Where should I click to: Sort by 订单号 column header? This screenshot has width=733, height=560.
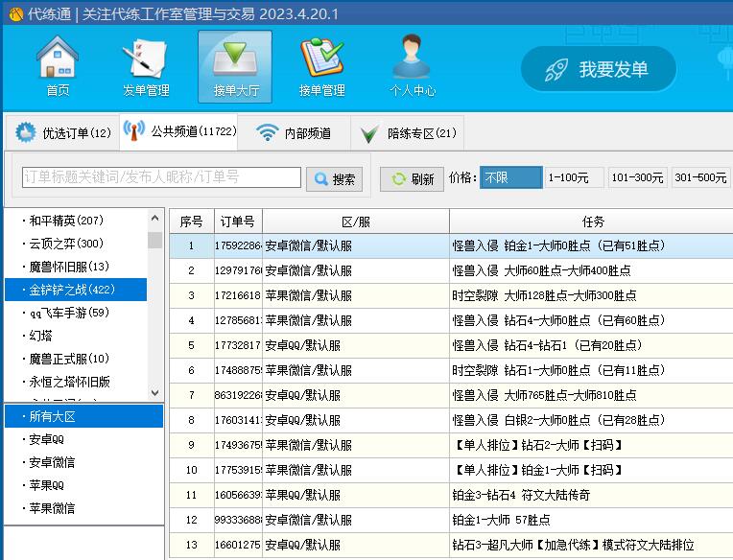point(238,222)
